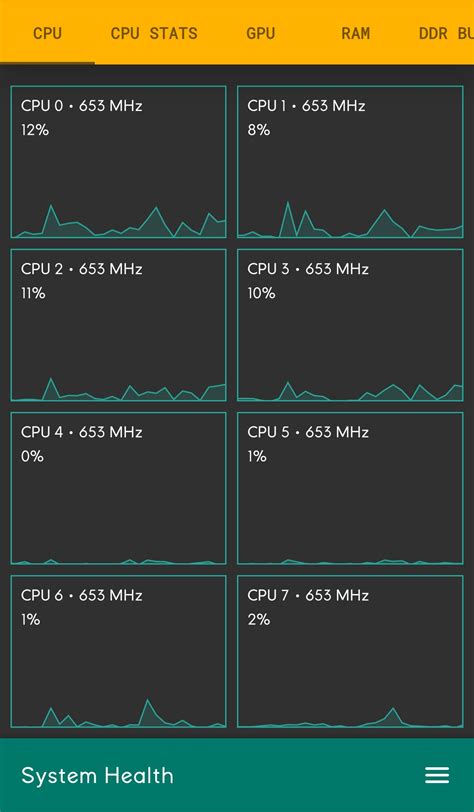
Task: Select the CPU 3 usage graph card
Action: coord(350,325)
